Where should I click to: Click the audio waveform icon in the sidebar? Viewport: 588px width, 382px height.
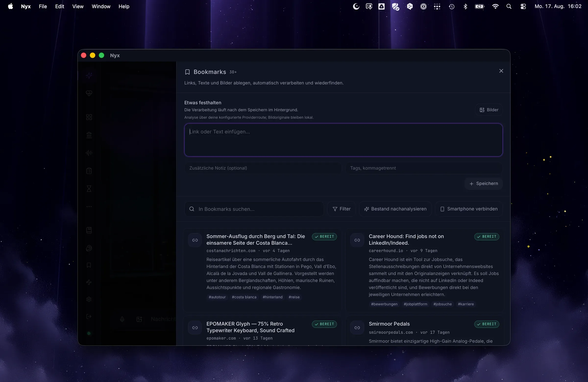point(89,153)
